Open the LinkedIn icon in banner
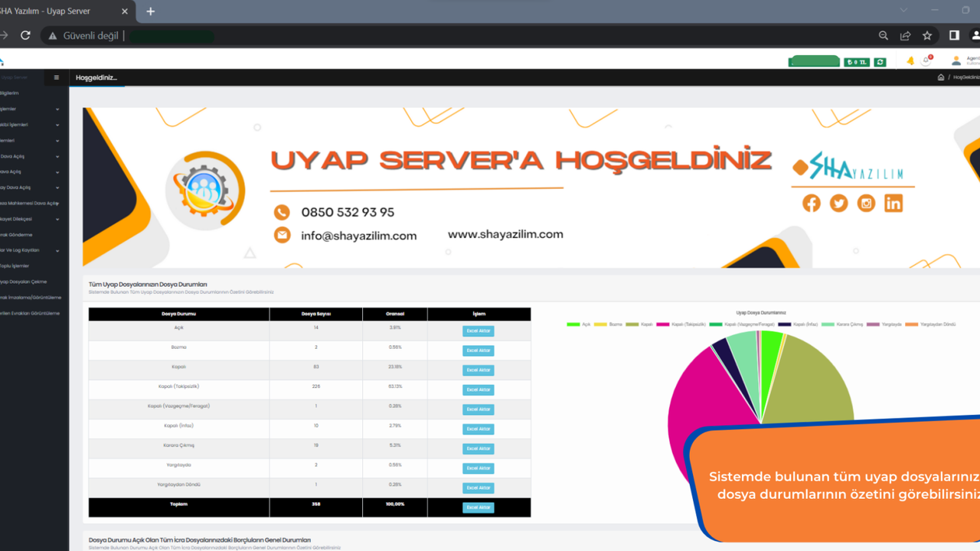Image resolution: width=980 pixels, height=551 pixels. point(893,203)
